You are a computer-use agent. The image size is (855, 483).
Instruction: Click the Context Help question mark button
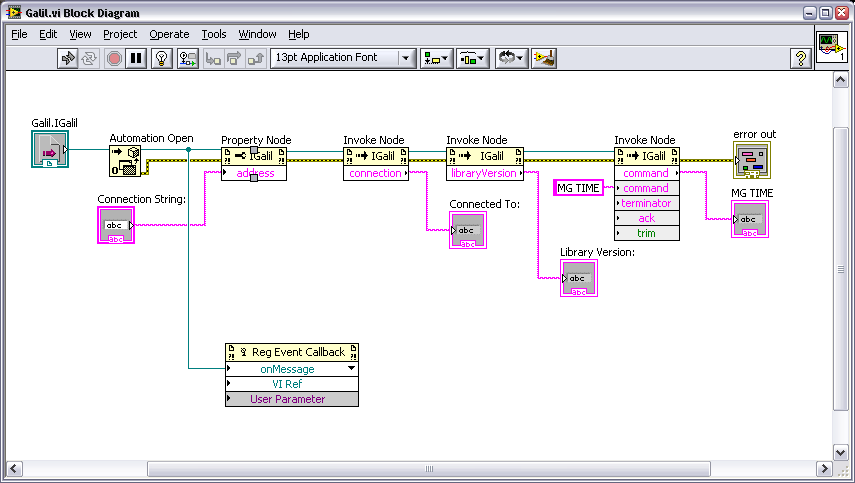tap(800, 58)
